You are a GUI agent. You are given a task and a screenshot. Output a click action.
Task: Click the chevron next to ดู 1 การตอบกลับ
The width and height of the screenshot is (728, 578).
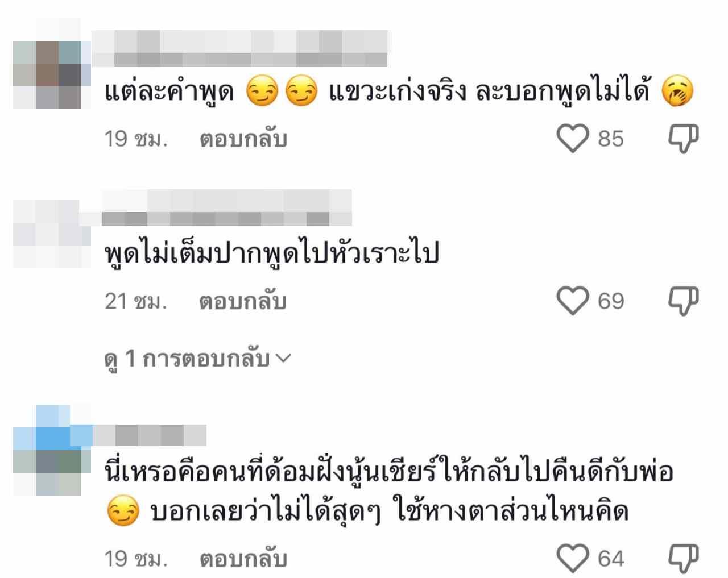click(x=283, y=359)
